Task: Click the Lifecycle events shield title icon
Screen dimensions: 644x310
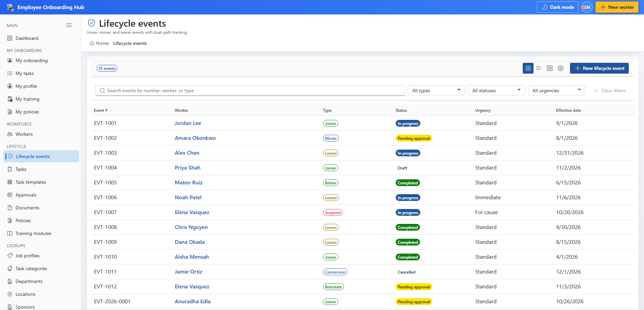Action: click(92, 23)
